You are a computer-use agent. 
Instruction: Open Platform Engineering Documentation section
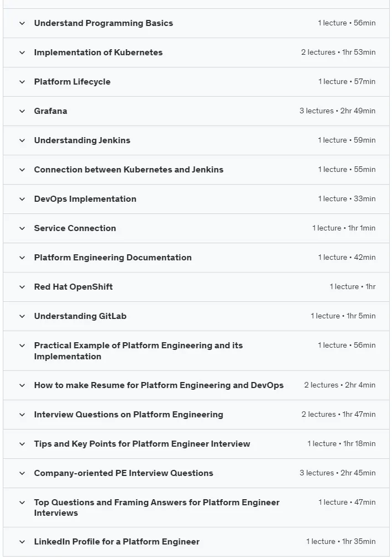click(x=196, y=258)
